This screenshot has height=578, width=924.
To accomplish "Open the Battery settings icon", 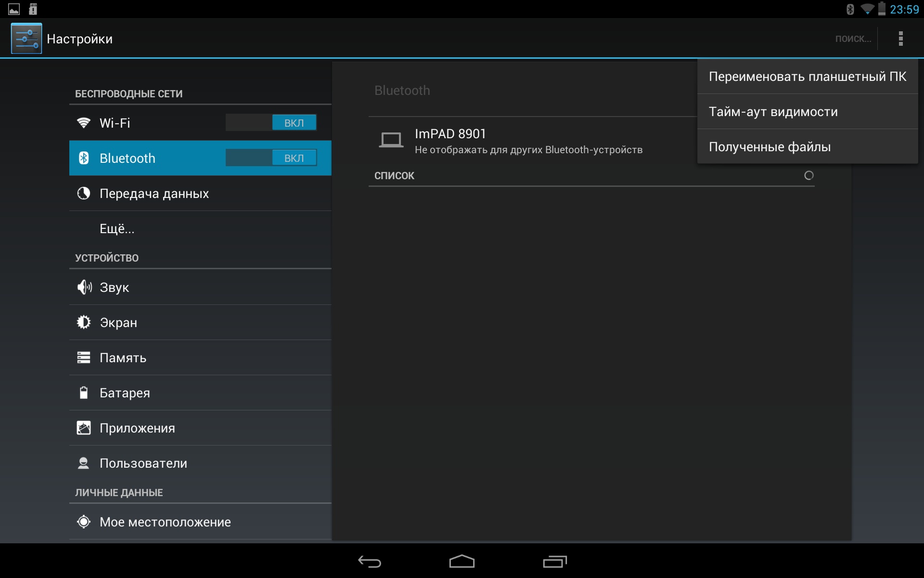I will pos(84,393).
